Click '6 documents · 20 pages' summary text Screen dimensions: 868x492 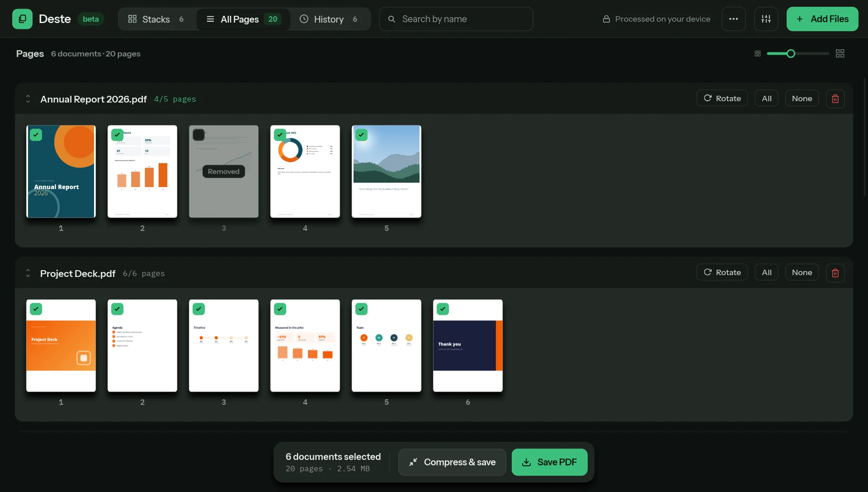tap(96, 54)
